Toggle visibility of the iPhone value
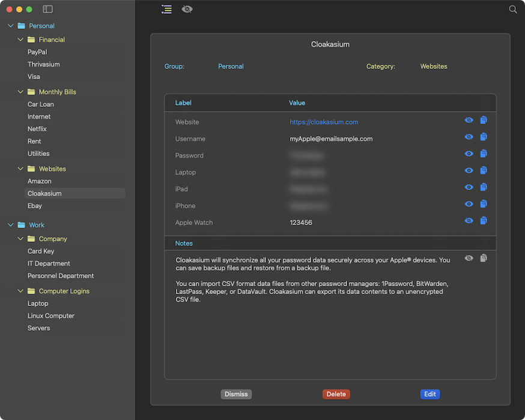This screenshot has height=420, width=525. click(469, 205)
